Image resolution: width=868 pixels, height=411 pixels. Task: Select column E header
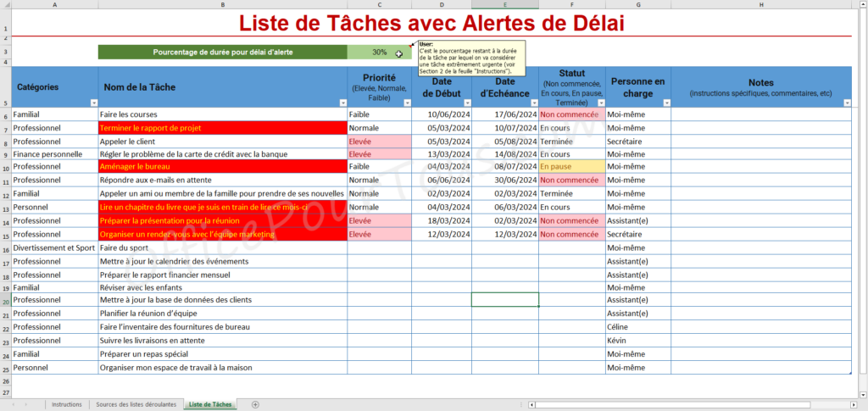point(505,4)
